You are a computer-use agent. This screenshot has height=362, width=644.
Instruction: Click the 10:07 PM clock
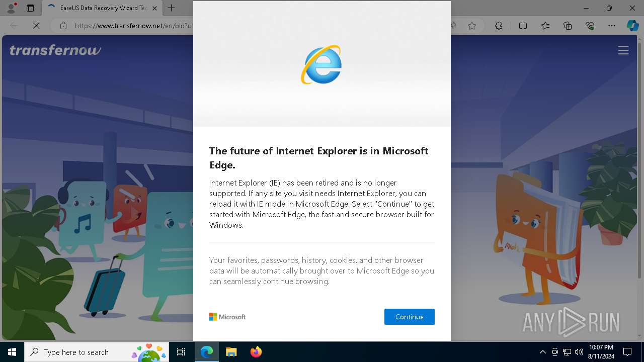click(x=601, y=352)
